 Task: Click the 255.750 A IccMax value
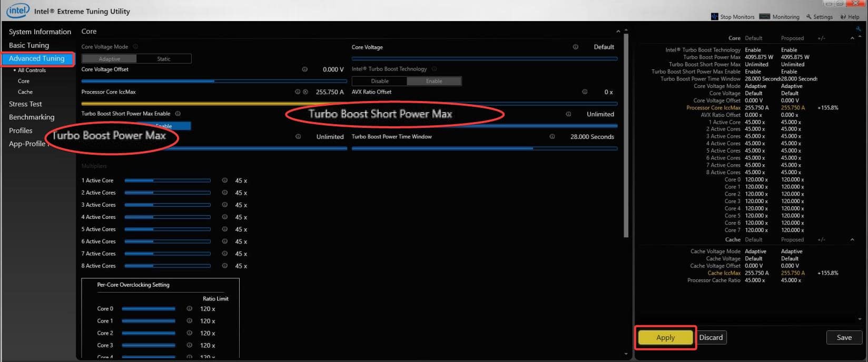330,92
